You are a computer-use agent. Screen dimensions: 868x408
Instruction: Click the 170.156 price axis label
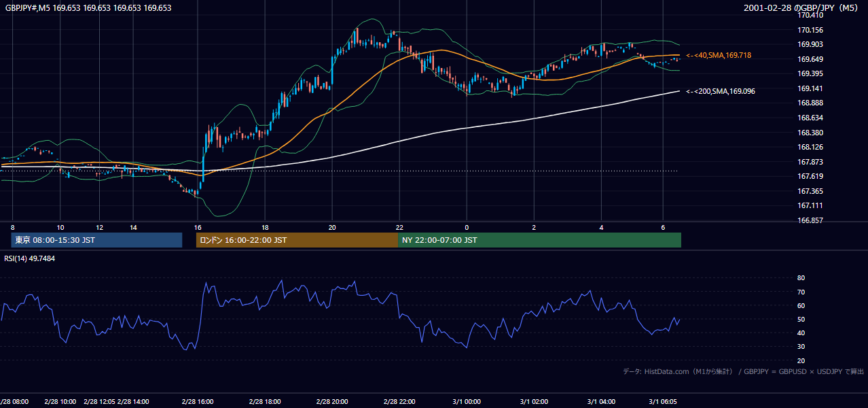809,30
